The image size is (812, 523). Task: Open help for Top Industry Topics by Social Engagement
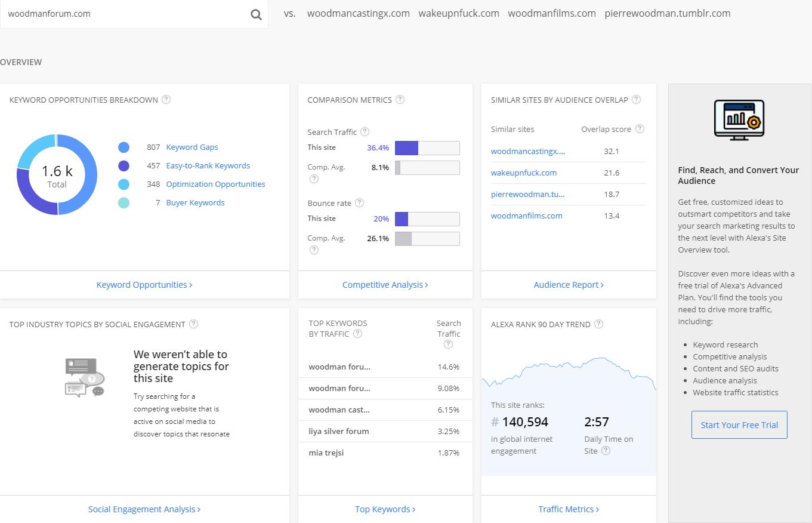194,324
